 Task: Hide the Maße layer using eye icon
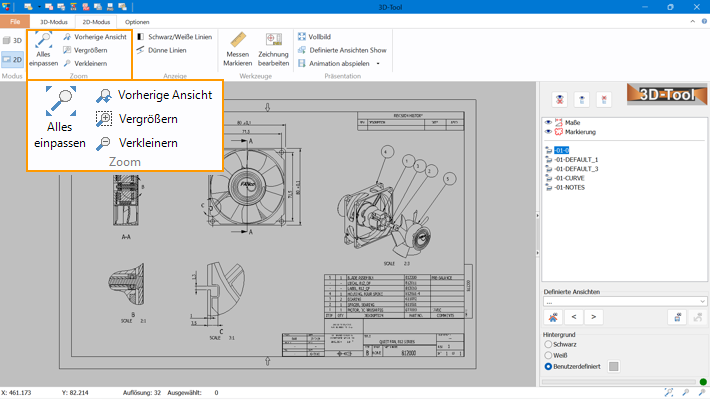(x=547, y=122)
